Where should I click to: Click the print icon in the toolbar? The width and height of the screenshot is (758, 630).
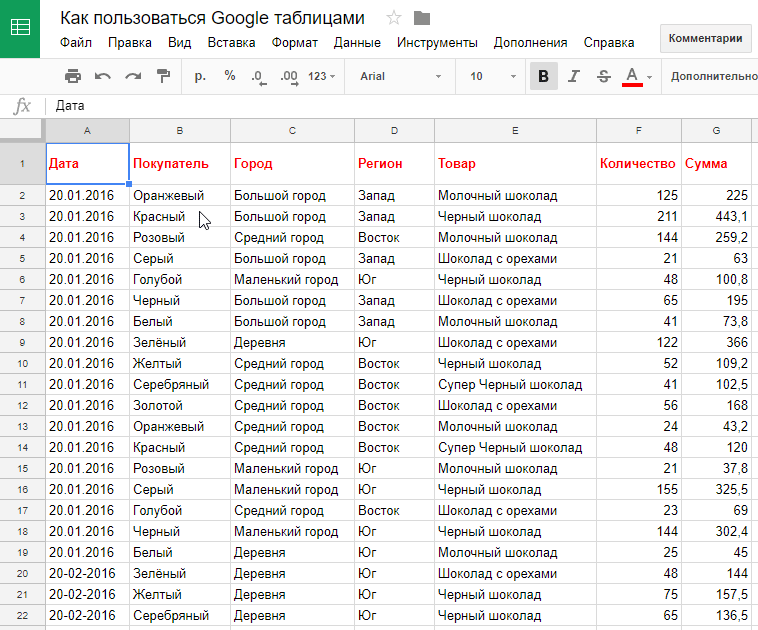point(73,76)
